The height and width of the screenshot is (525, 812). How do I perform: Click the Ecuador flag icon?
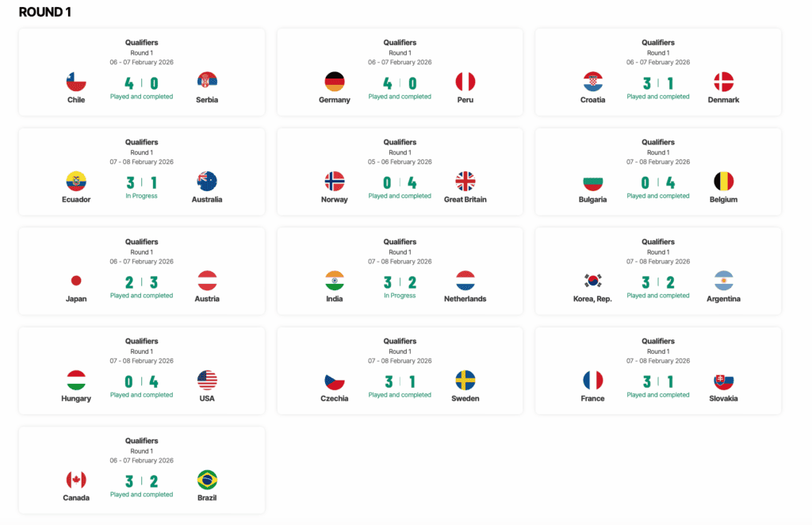point(76,181)
